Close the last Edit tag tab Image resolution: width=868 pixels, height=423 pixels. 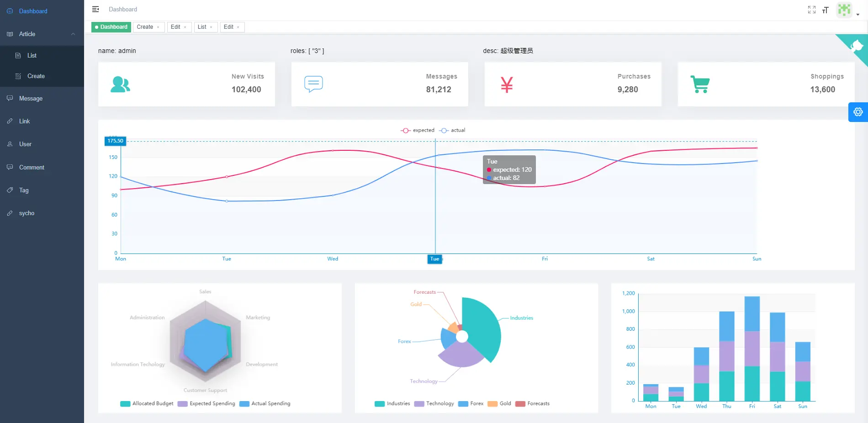click(x=238, y=27)
